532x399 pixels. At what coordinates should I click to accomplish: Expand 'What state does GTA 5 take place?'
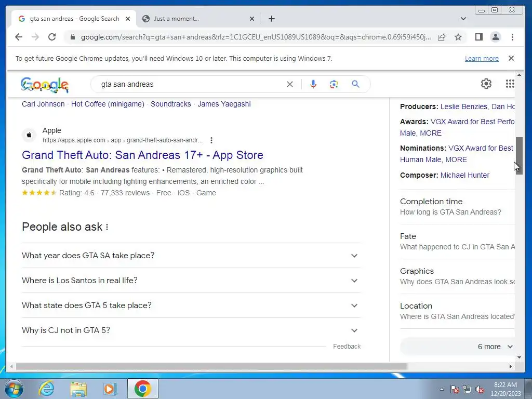tap(191, 305)
